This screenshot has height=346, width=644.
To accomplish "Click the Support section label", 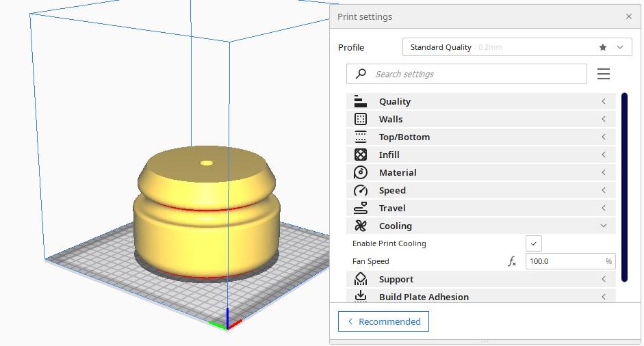I will pos(396,280).
